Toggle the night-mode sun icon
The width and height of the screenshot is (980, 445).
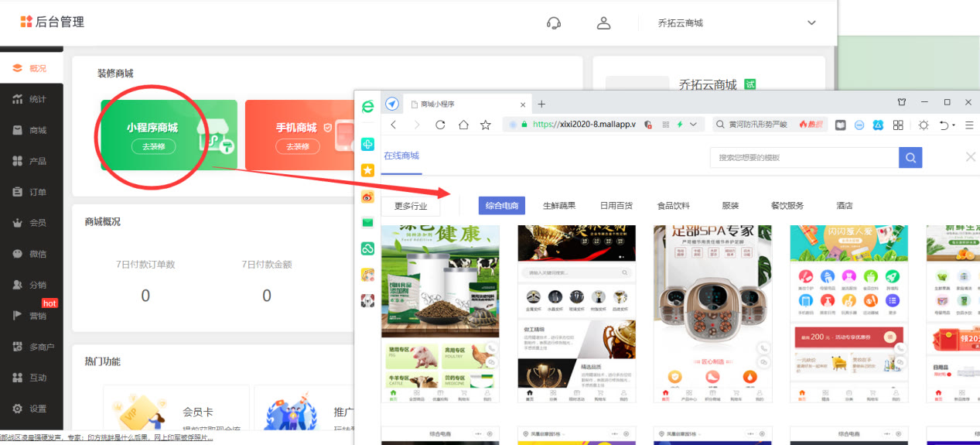924,125
